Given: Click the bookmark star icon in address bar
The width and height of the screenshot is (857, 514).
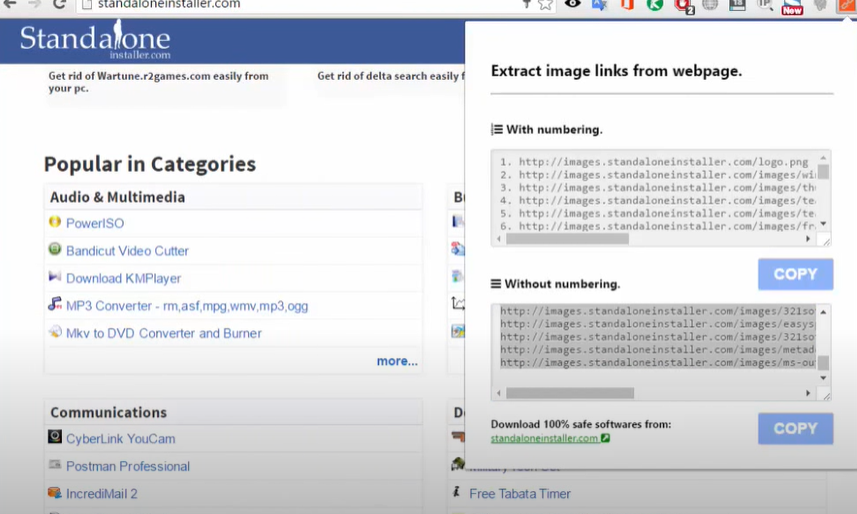Looking at the screenshot, I should [545, 5].
